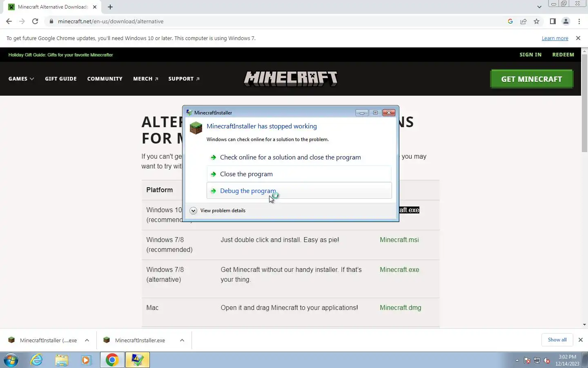Open the GIFT GUIDE menu item
Screen dimensions: 588x368
coord(61,79)
